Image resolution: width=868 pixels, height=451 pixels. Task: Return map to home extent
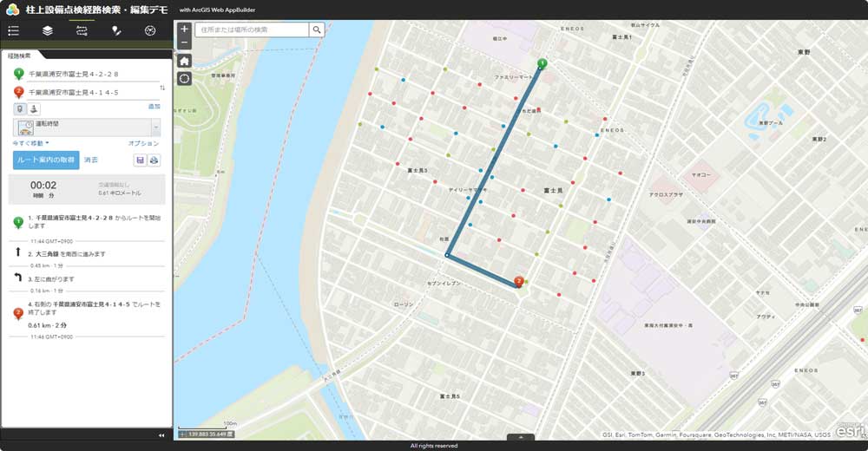click(184, 61)
